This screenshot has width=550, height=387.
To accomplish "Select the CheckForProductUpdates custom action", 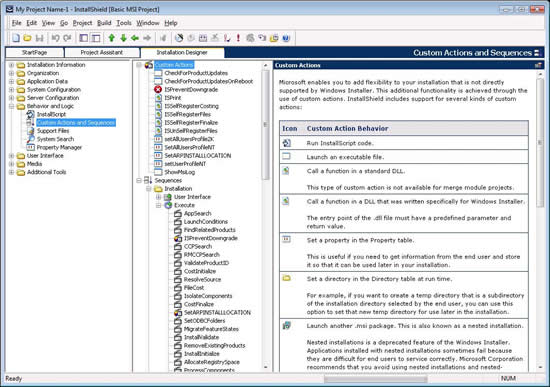I will [x=196, y=73].
